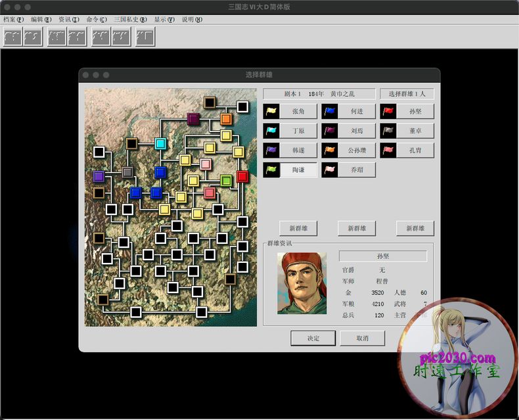Click the first toolbar icon below 档案 menu
519x420 pixels.
12,36
